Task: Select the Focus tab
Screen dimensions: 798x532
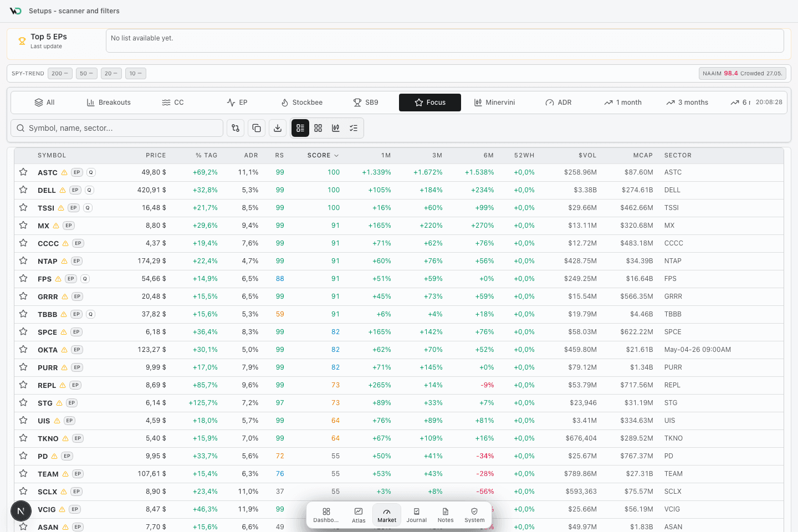Action: click(430, 103)
